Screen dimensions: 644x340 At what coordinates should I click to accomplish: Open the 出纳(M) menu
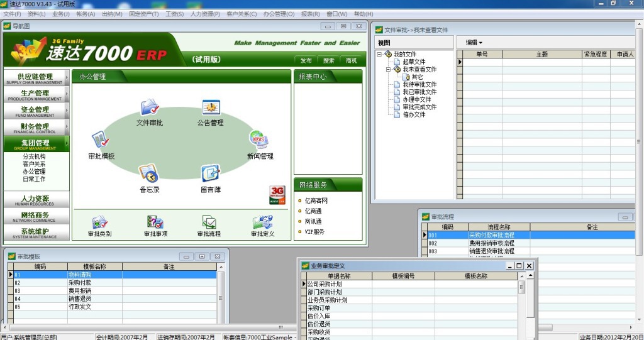(112, 14)
